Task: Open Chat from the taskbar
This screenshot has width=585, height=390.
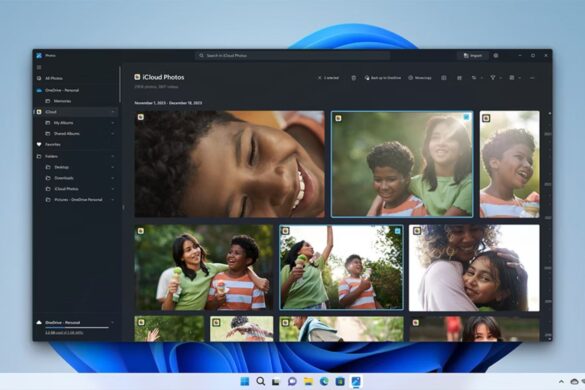Action: [x=292, y=381]
